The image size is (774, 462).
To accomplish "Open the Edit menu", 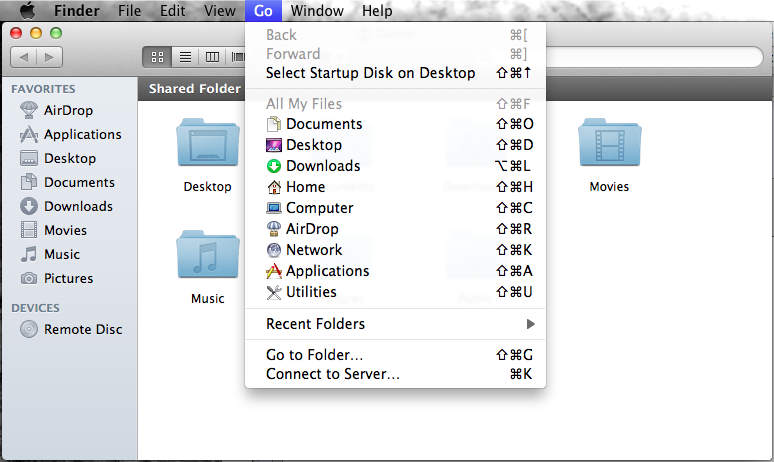I will tap(172, 10).
